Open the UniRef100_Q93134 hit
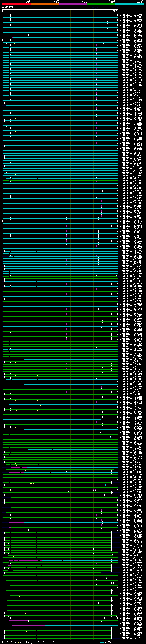The width and height of the screenshot is (146, 644). (131, 191)
